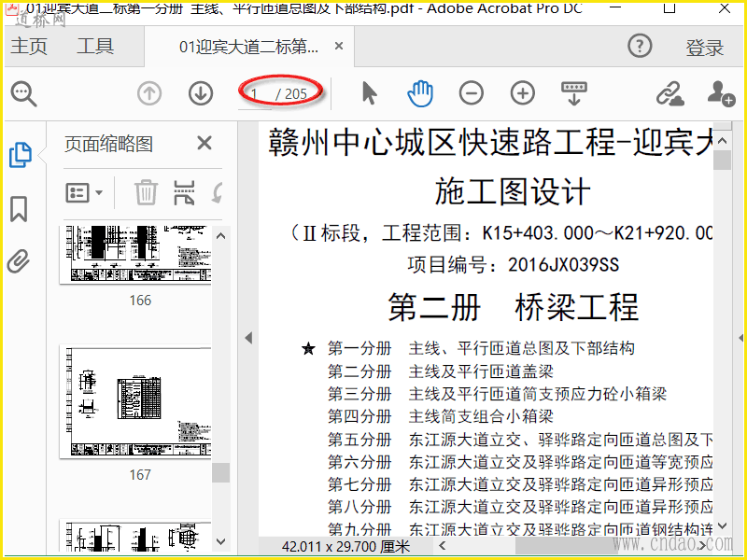Screen dimensions: 747x560
Task: Select page 166 thumbnail
Action: pos(135,254)
